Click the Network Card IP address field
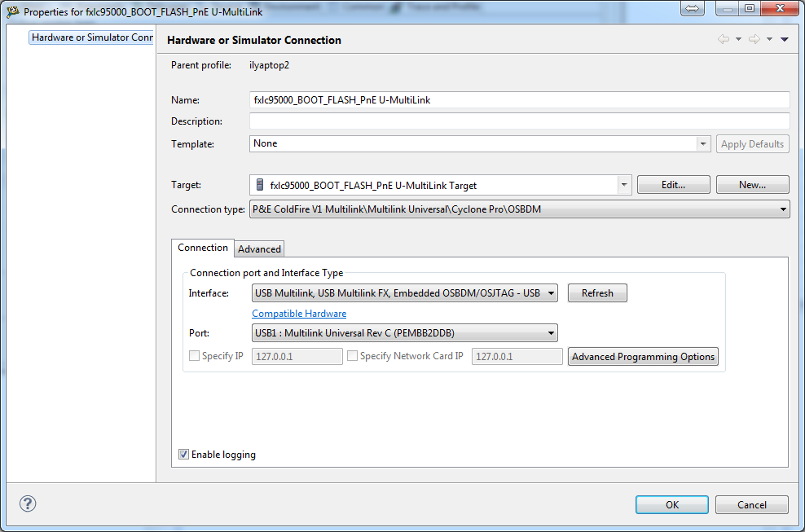 pyautogui.click(x=517, y=356)
